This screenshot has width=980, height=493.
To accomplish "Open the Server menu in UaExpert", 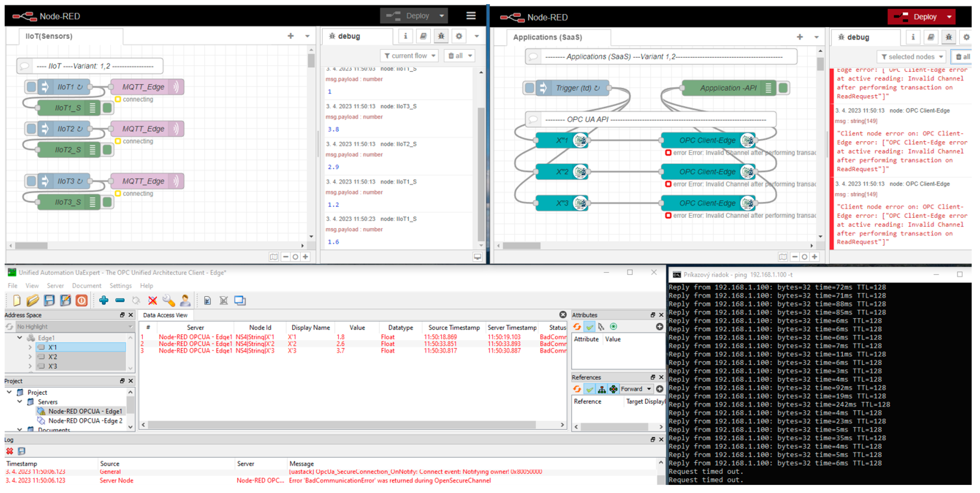I will (x=55, y=286).
